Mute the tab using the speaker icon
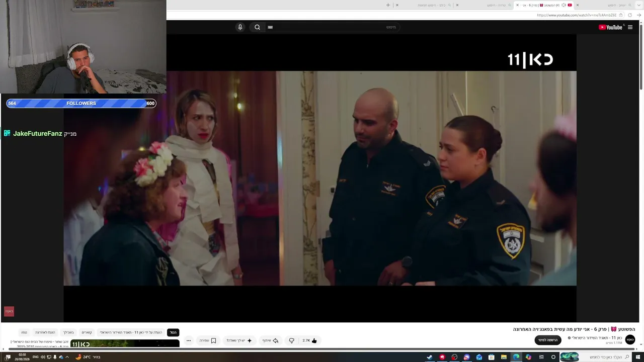This screenshot has height=362, width=644. (563, 5)
